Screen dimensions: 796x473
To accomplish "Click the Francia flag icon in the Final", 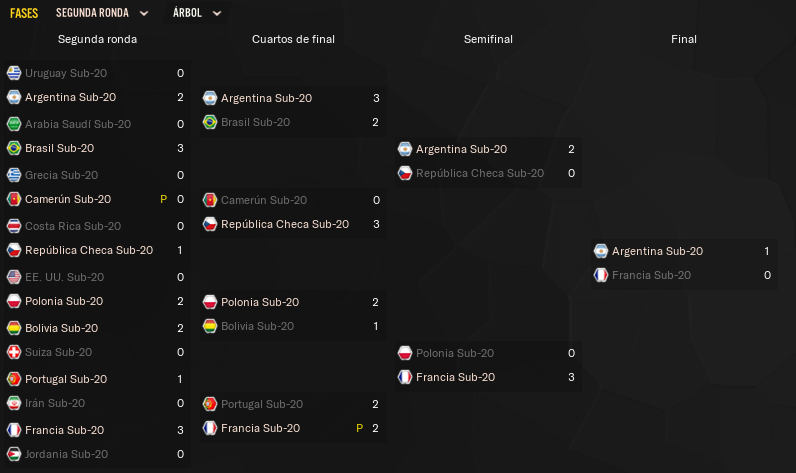I will point(601,275).
